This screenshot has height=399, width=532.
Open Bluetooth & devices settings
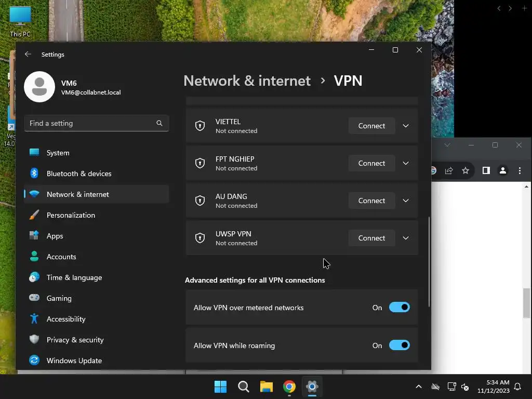(x=96, y=174)
